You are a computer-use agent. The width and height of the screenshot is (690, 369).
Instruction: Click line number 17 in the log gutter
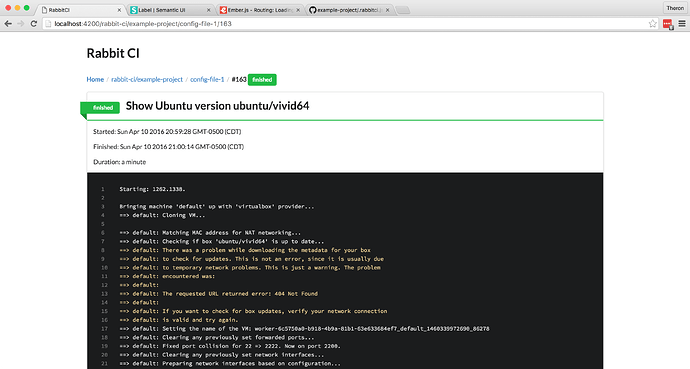click(x=104, y=329)
